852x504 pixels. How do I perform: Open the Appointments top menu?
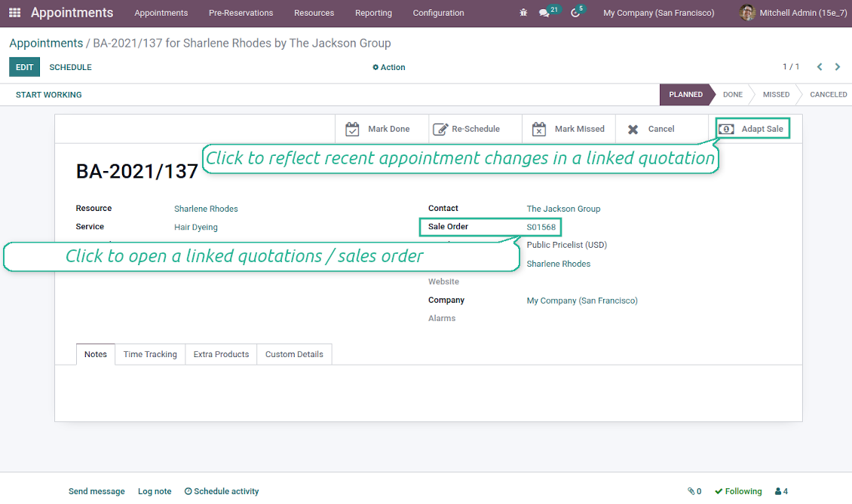(x=161, y=13)
